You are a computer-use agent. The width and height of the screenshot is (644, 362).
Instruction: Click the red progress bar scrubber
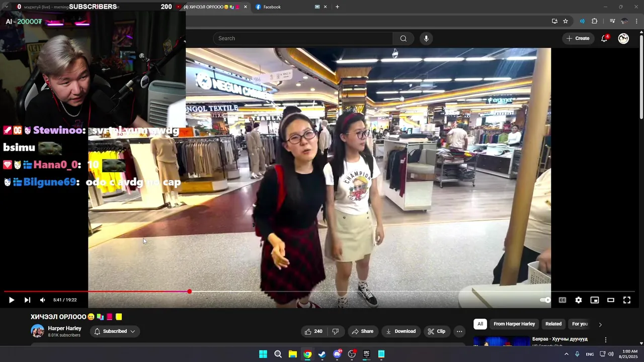(x=189, y=292)
